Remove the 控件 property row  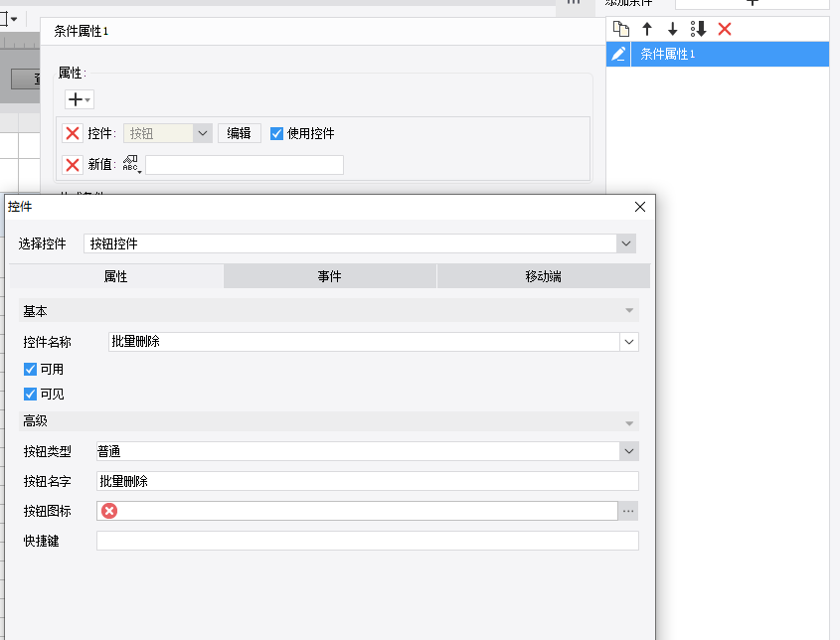73,133
